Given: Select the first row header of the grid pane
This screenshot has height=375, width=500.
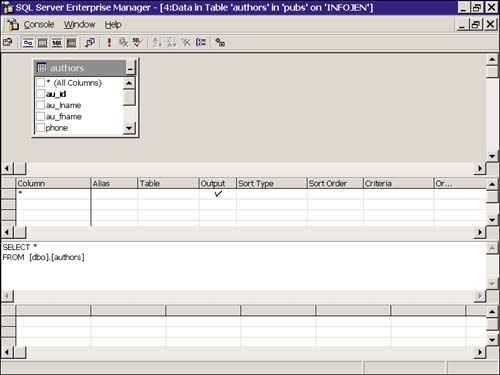Looking at the screenshot, I should 8,194.
